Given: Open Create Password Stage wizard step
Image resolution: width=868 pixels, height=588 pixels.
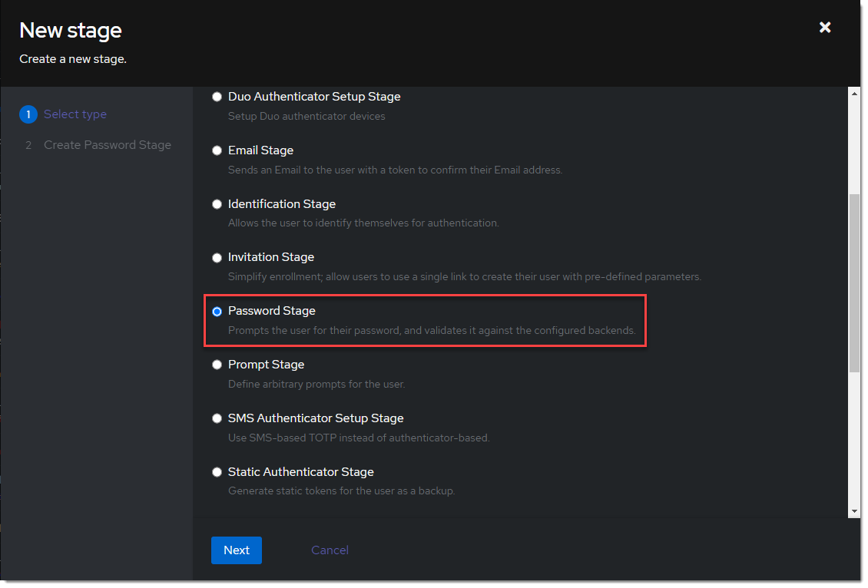Looking at the screenshot, I should pyautogui.click(x=108, y=145).
